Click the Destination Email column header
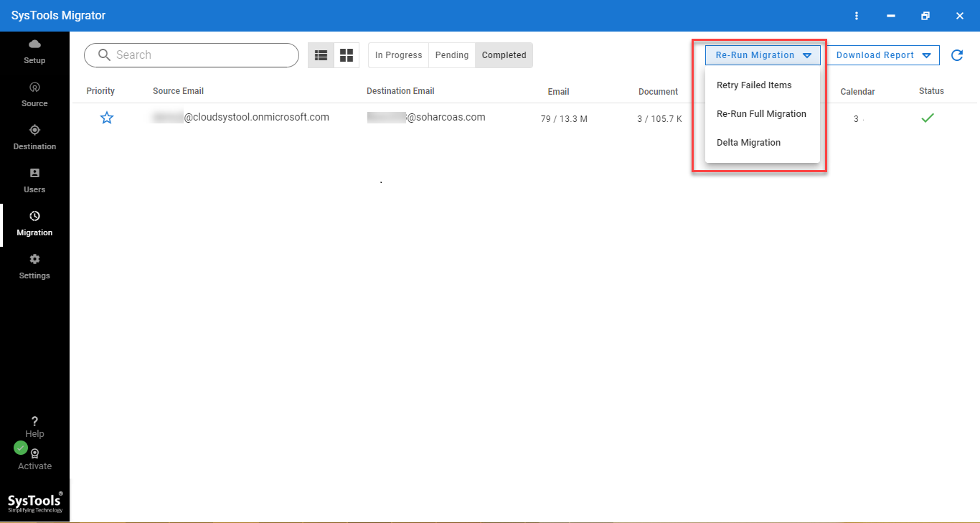The image size is (980, 523). (x=400, y=91)
